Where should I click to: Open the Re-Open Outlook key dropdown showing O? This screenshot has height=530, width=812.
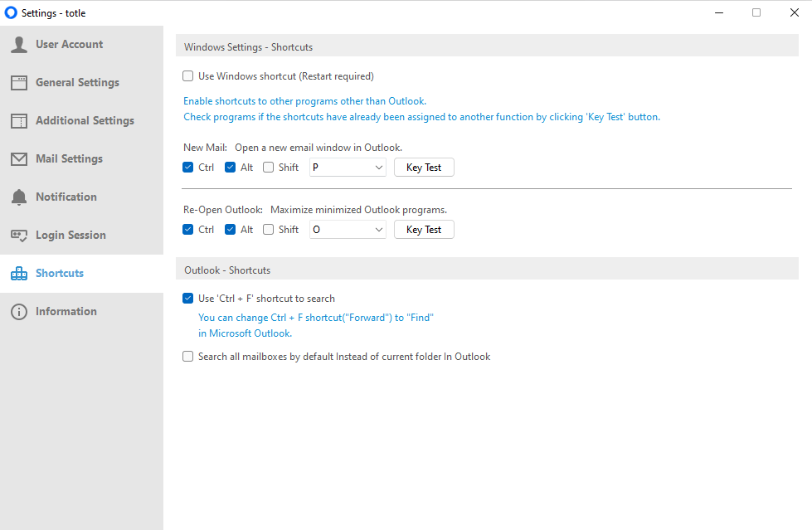coord(348,230)
